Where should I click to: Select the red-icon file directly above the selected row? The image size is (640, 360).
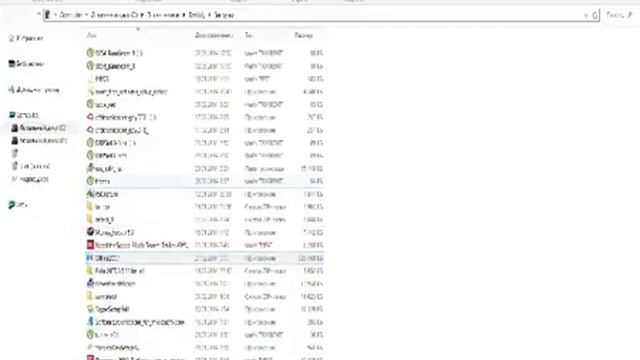pos(204,245)
